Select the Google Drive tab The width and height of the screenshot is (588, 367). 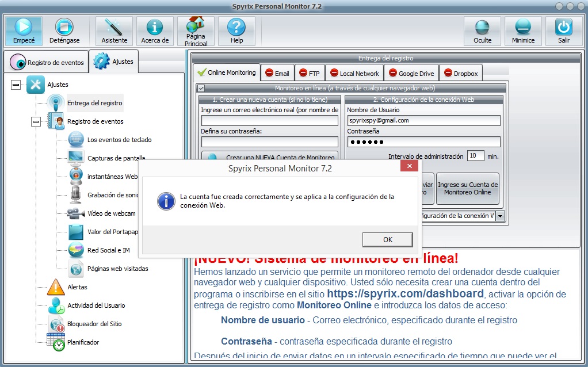[x=411, y=74]
